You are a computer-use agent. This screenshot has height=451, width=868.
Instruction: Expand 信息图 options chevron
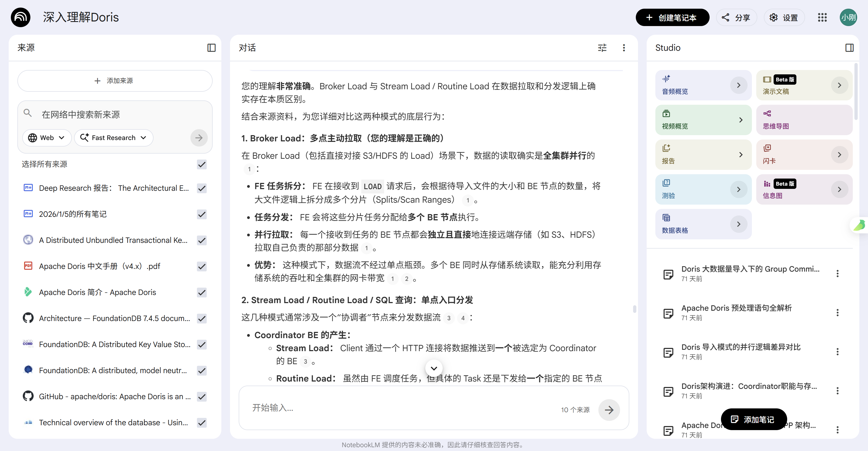pos(839,189)
